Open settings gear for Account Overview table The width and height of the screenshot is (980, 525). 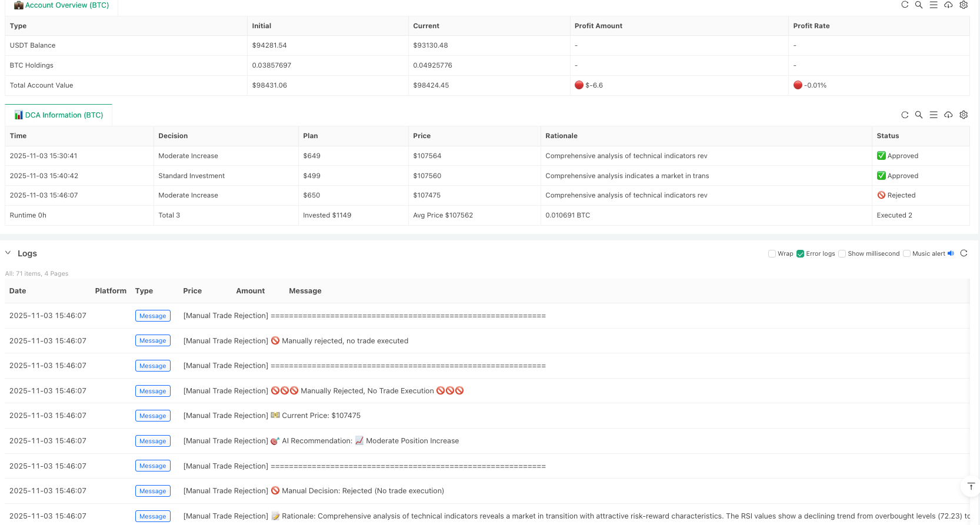click(964, 5)
